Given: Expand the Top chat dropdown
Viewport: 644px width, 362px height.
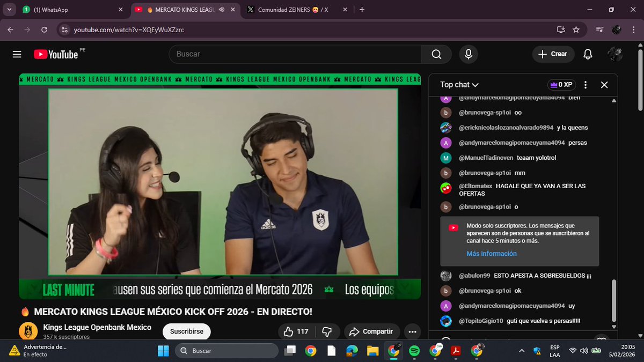Looking at the screenshot, I should (x=459, y=85).
